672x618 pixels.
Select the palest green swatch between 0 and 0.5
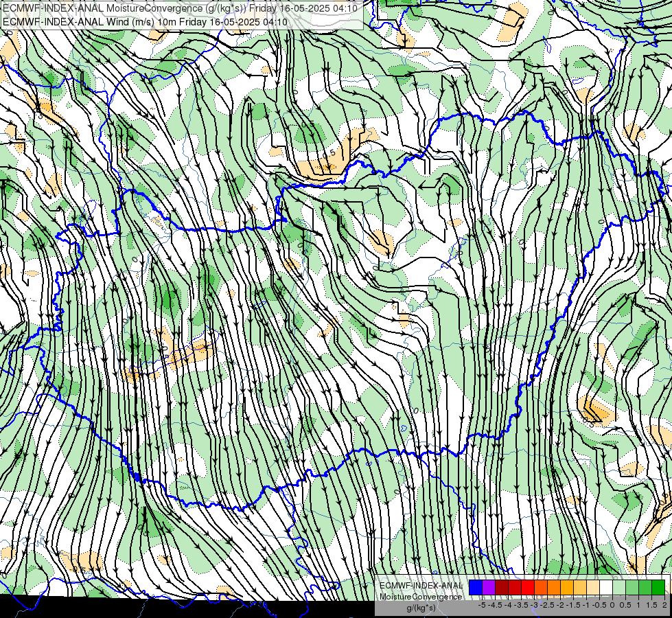pos(619,588)
